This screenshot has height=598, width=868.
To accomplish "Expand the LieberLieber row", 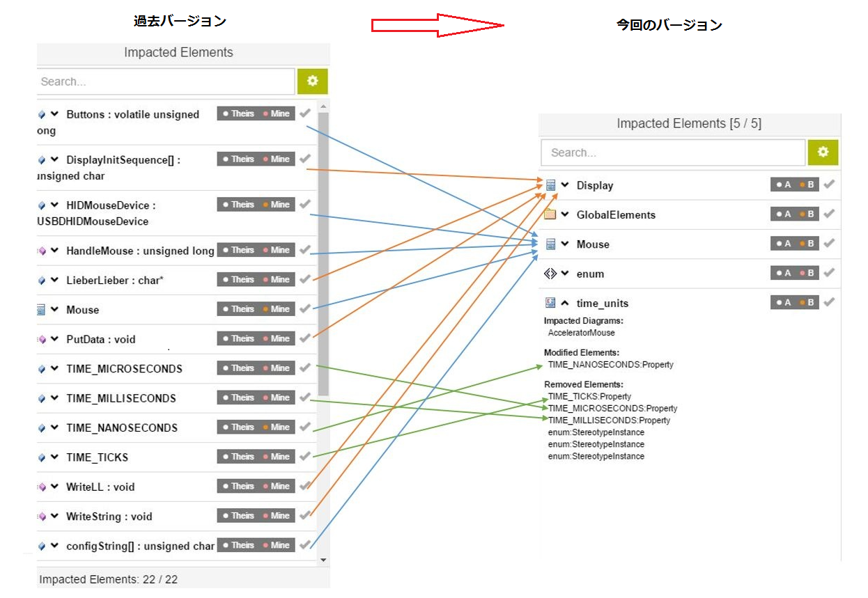I will click(x=54, y=280).
